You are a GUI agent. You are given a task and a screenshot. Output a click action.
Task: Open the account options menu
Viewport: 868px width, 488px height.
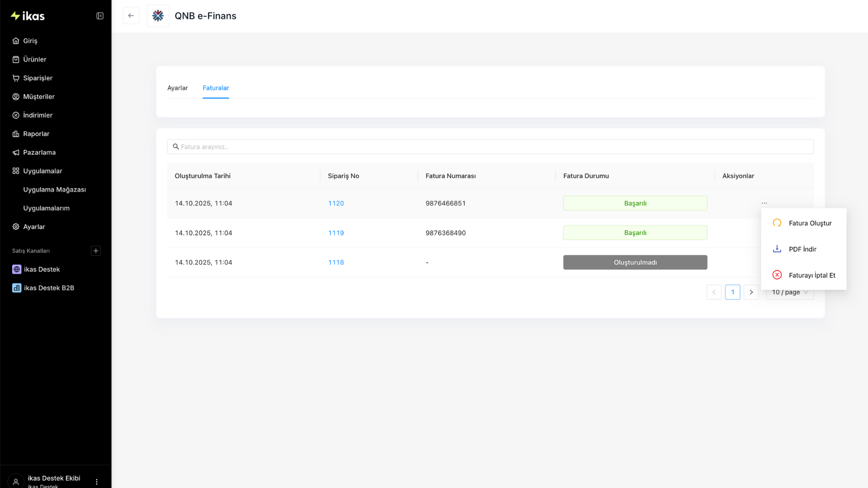point(97,482)
